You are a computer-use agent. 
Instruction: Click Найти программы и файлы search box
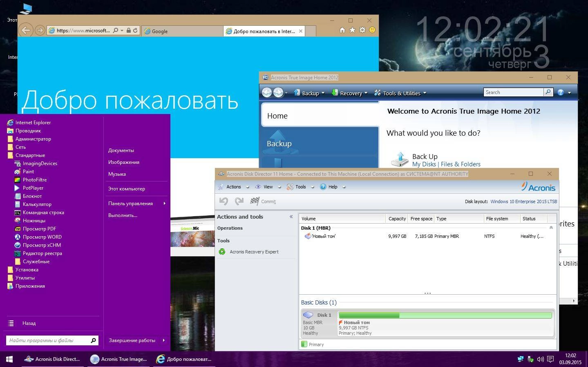[52, 340]
